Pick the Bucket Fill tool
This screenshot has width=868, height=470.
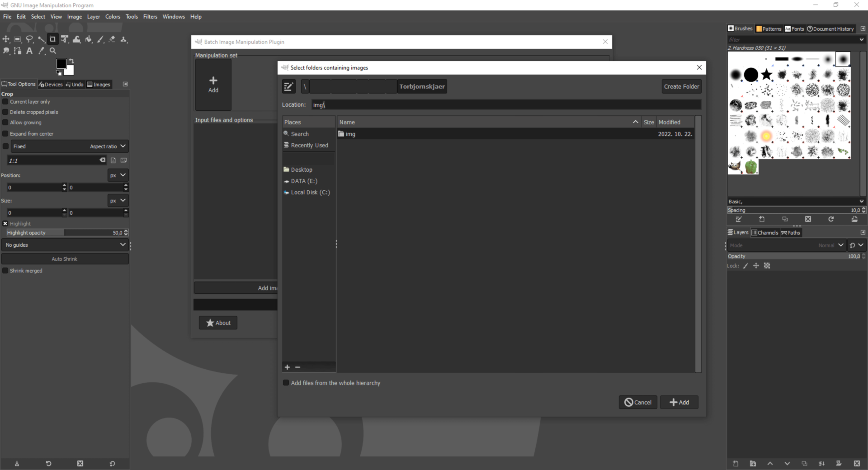(89, 39)
